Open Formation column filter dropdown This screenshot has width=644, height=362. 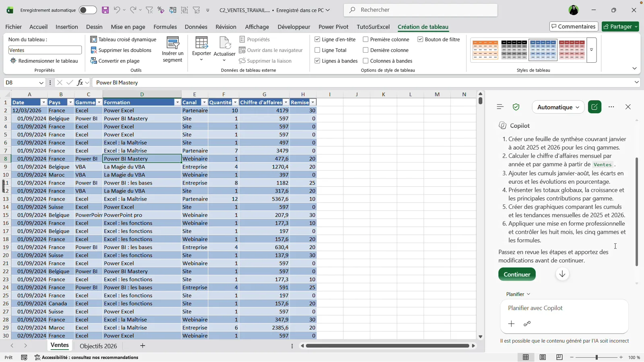pyautogui.click(x=177, y=103)
